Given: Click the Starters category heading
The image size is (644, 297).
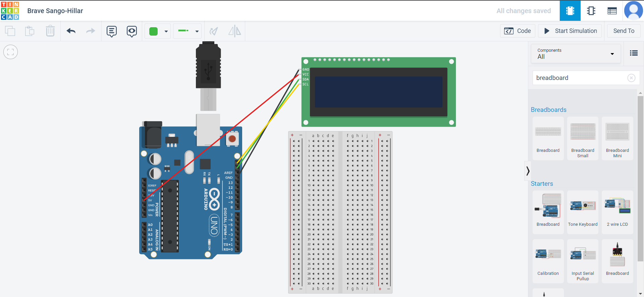Looking at the screenshot, I should tap(542, 184).
